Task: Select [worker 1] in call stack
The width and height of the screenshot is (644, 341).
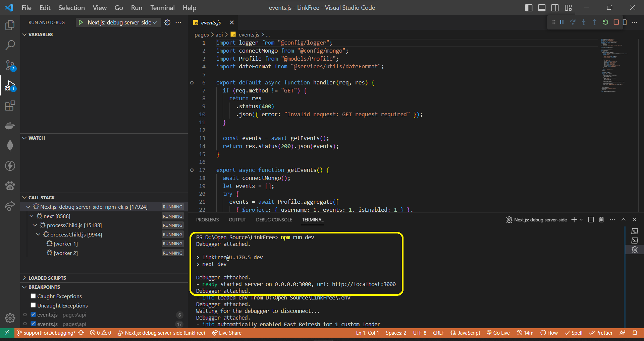Action: click(x=65, y=244)
